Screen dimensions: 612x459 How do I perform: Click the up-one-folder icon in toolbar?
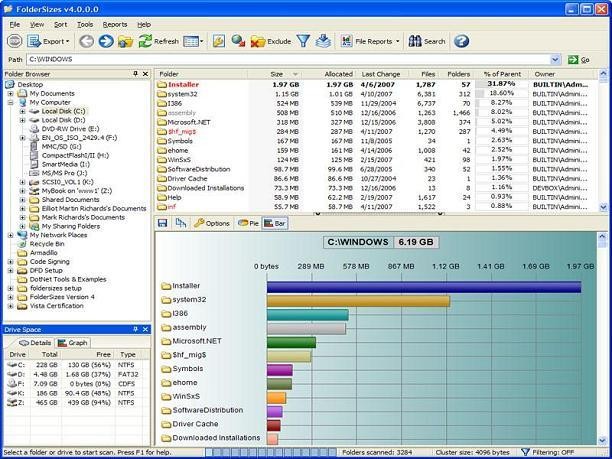[x=125, y=41]
